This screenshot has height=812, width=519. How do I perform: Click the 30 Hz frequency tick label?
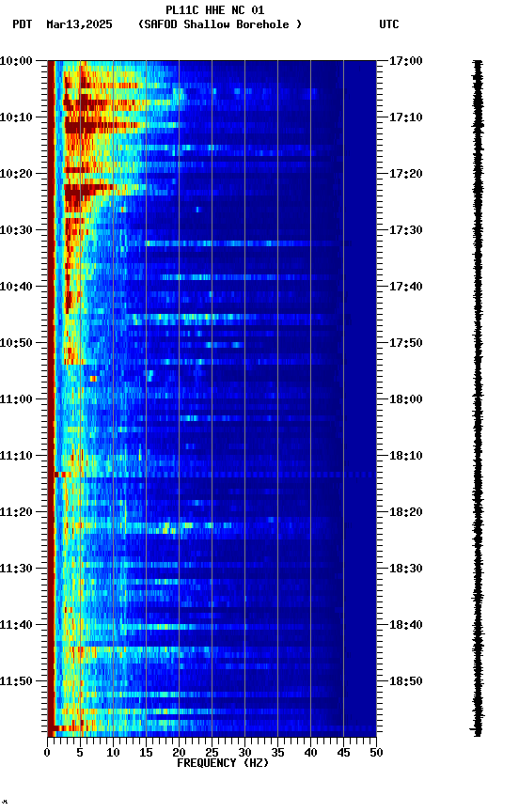[244, 753]
